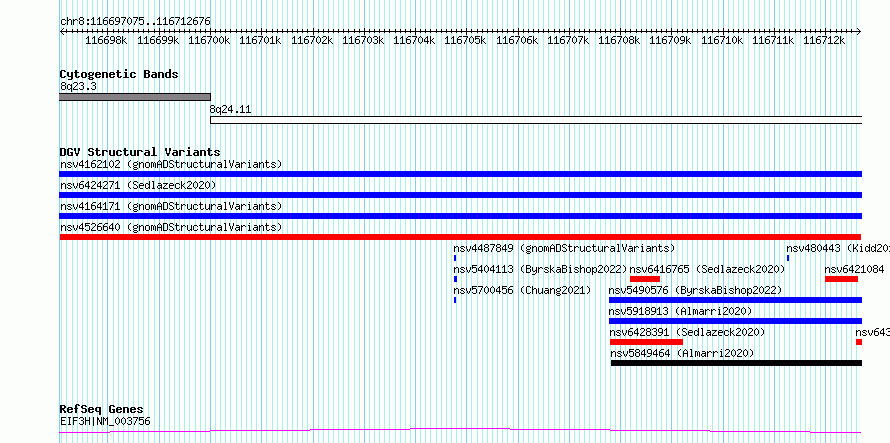This screenshot has height=443, width=890.
Task: Open the nsv6424271 (Sedlazeck2020) label
Action: (138, 185)
